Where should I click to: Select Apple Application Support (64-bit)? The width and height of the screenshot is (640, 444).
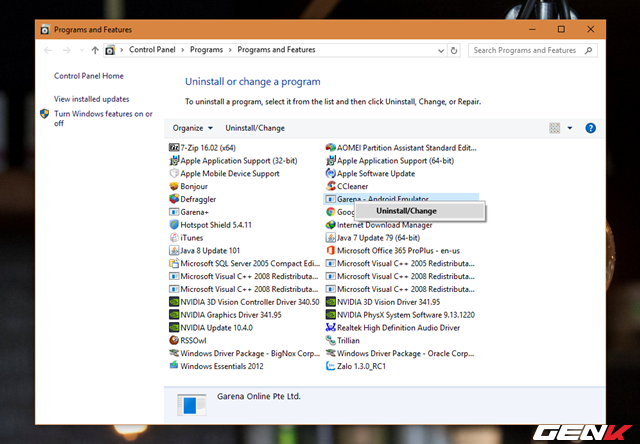[390, 160]
